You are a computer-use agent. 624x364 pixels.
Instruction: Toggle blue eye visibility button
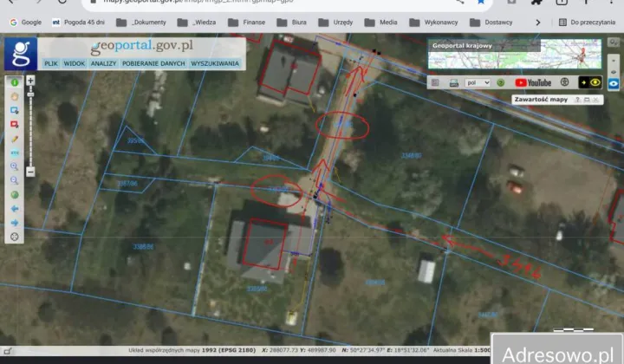tap(614, 83)
